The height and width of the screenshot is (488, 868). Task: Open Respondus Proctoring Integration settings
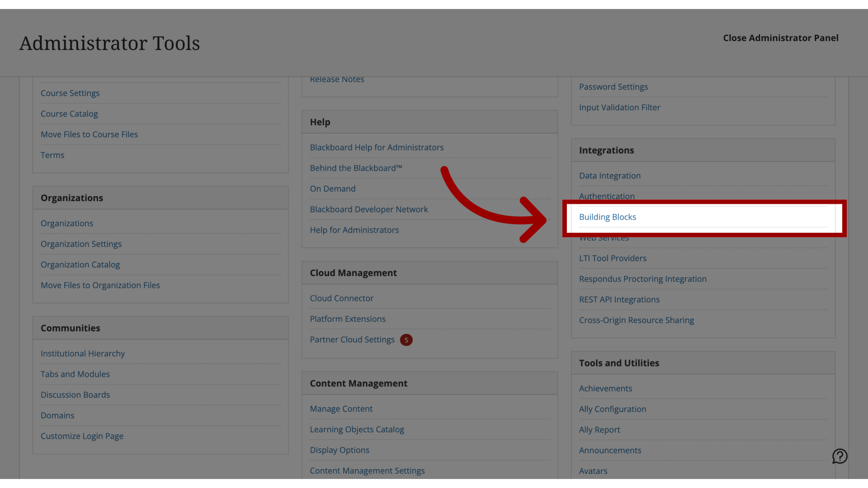(643, 279)
